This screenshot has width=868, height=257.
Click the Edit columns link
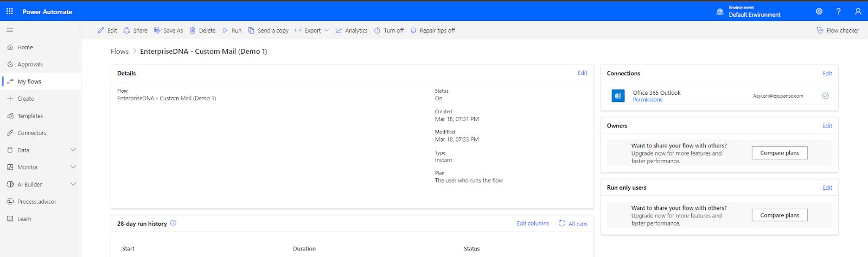pyautogui.click(x=533, y=223)
